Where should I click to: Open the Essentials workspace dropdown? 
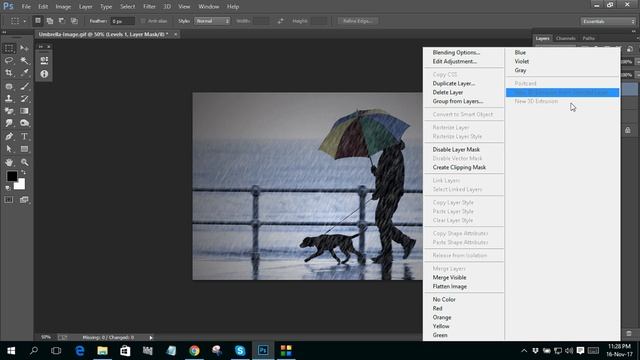608,21
